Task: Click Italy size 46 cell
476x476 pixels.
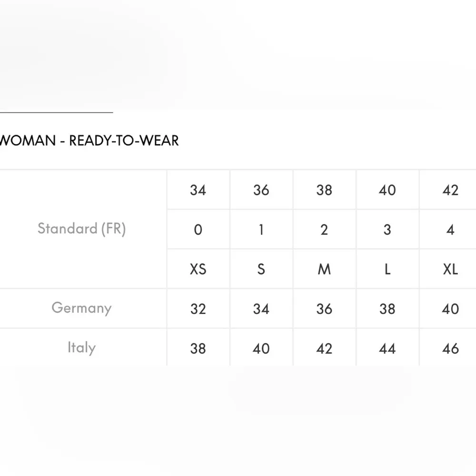Action: tap(450, 348)
